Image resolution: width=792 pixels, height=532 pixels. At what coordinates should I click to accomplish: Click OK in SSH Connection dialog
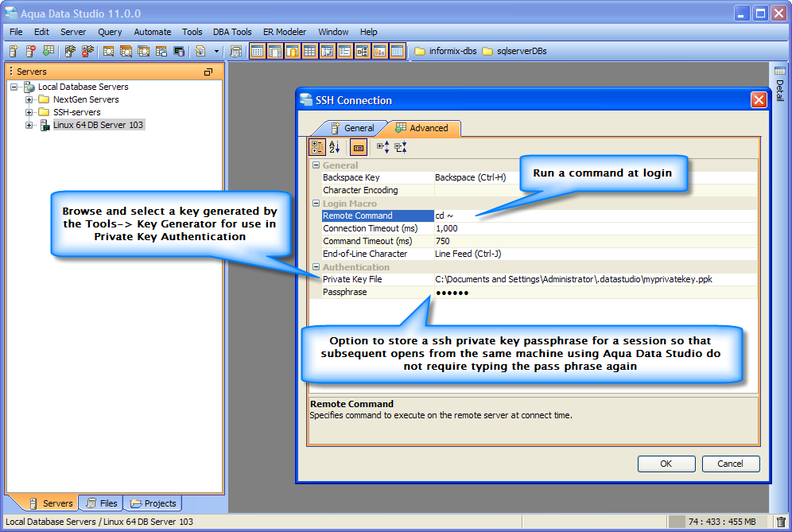[x=666, y=464]
